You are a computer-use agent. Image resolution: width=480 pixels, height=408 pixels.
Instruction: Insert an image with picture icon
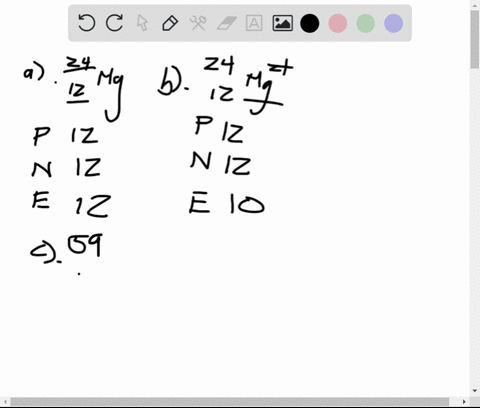(x=283, y=23)
